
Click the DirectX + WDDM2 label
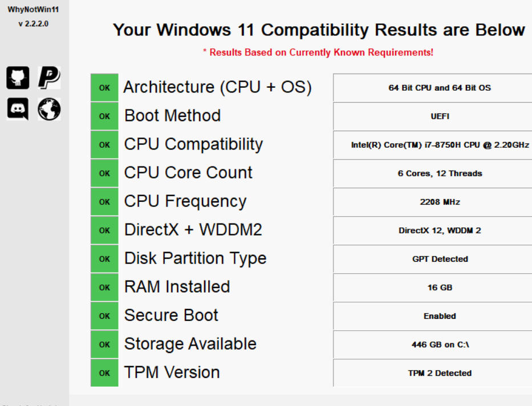click(x=193, y=230)
